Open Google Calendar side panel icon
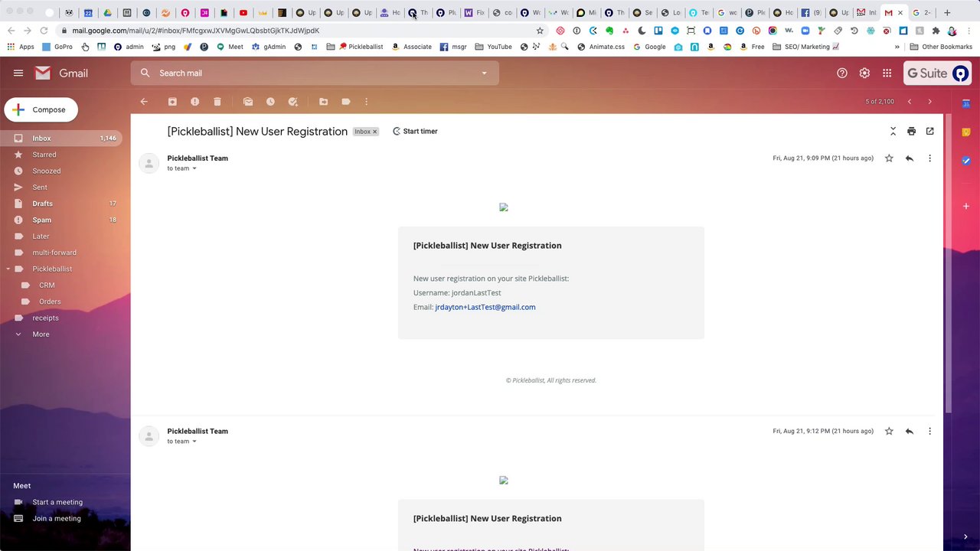This screenshot has height=551, width=980. [x=966, y=103]
